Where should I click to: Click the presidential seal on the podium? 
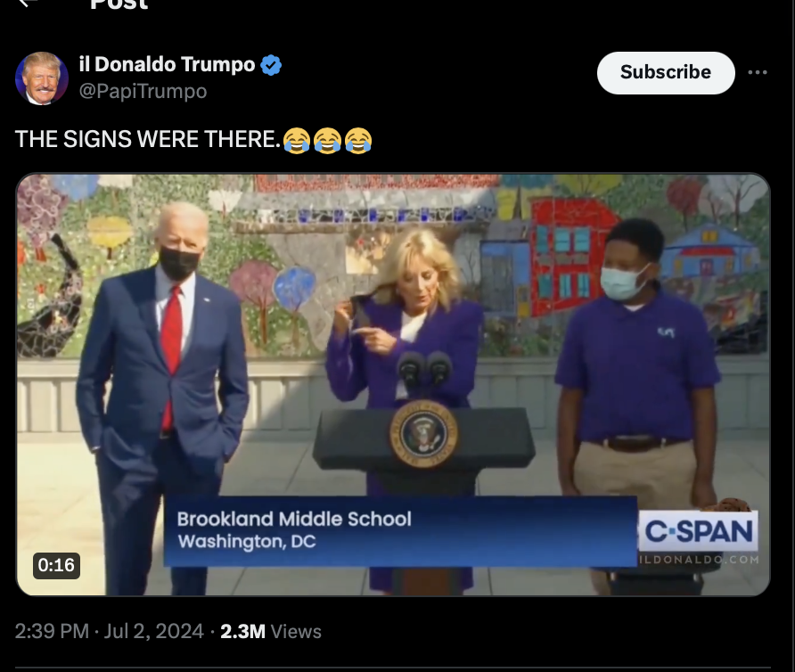tap(423, 434)
